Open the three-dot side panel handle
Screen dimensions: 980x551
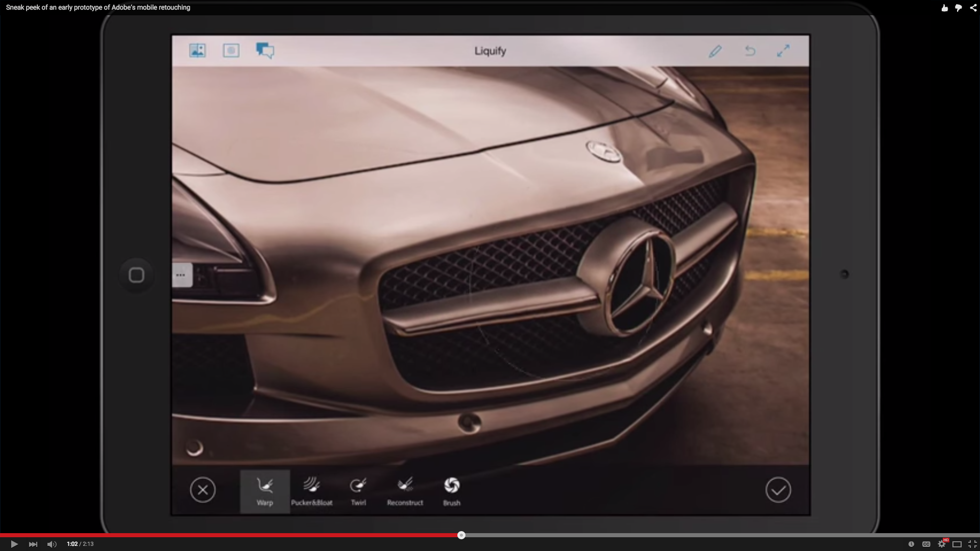[181, 275]
